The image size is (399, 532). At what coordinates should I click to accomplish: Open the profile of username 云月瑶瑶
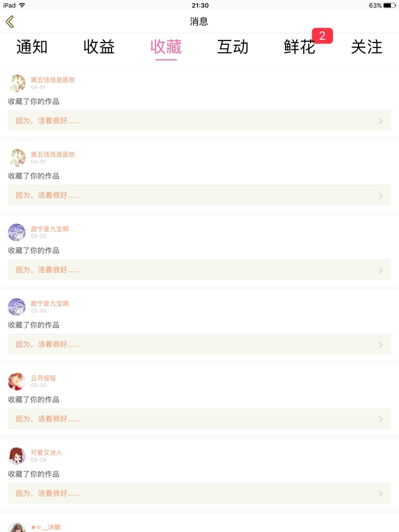43,378
